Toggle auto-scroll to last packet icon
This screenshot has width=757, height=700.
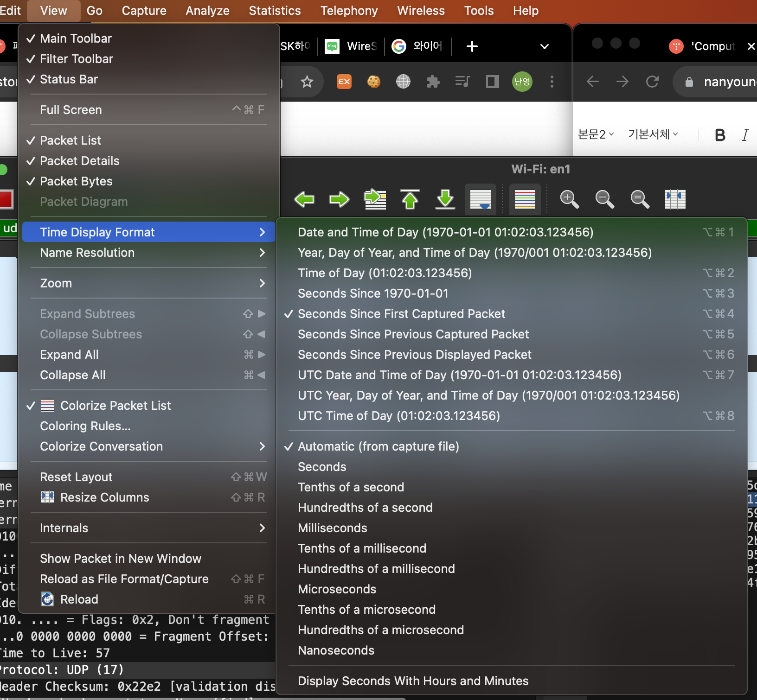coord(481,199)
